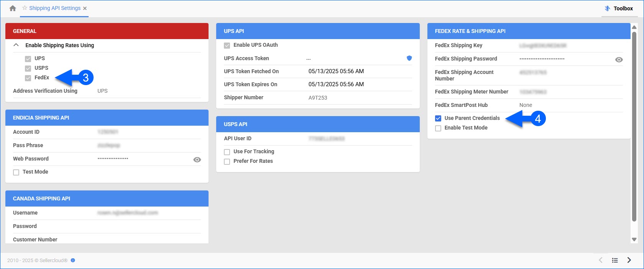
Task: Check Use For Tracking in USPS API
Action: (227, 152)
